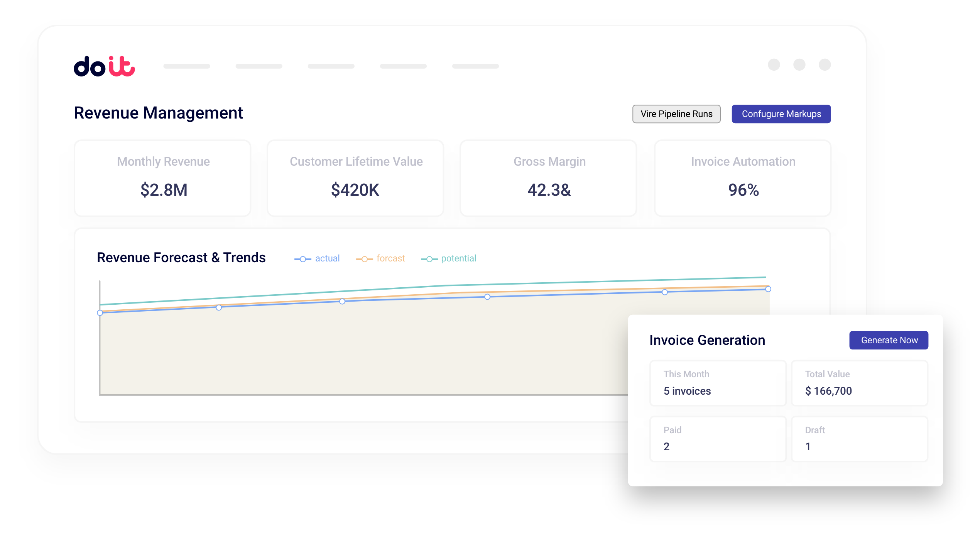The height and width of the screenshot is (536, 980).
Task: Click the DoiT logo
Action: [104, 66]
